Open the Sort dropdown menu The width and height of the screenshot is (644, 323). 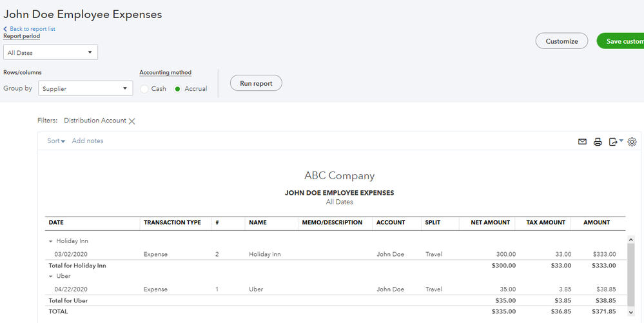[x=56, y=141]
